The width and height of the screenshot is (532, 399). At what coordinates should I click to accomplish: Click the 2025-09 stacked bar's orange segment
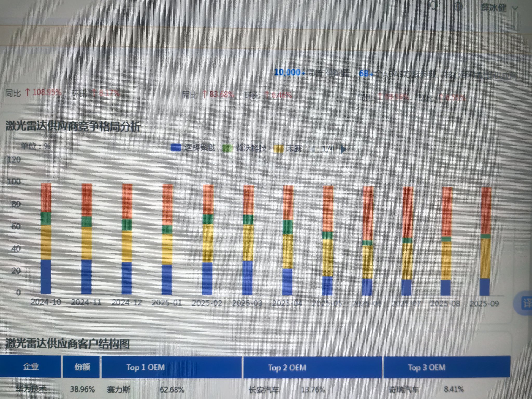pyautogui.click(x=486, y=210)
